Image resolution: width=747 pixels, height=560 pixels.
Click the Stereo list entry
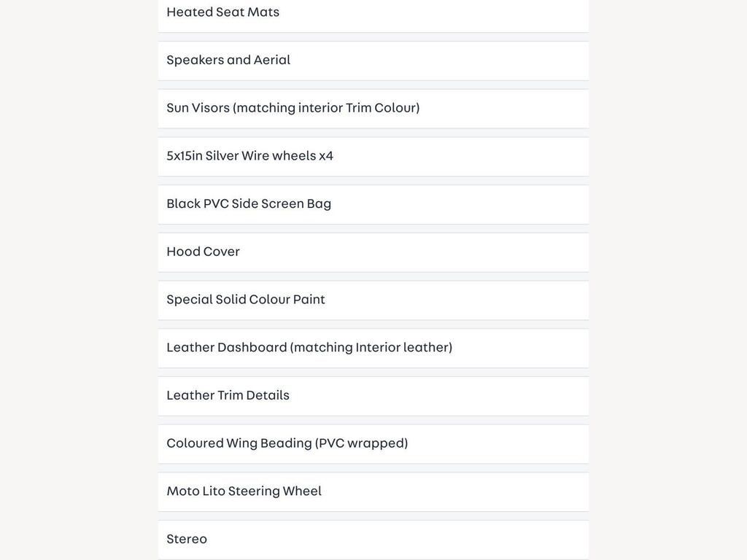pos(373,540)
